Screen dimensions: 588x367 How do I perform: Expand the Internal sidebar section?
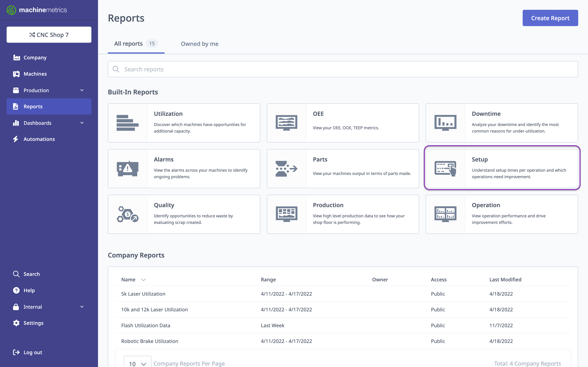click(x=82, y=307)
